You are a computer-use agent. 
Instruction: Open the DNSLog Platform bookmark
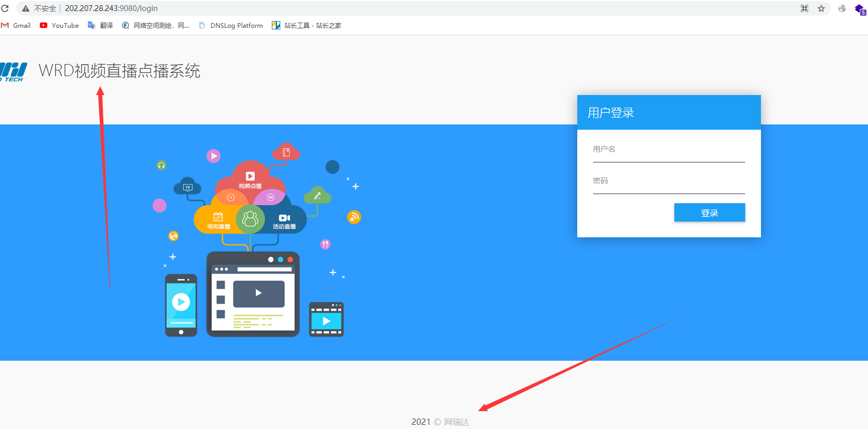coord(231,25)
